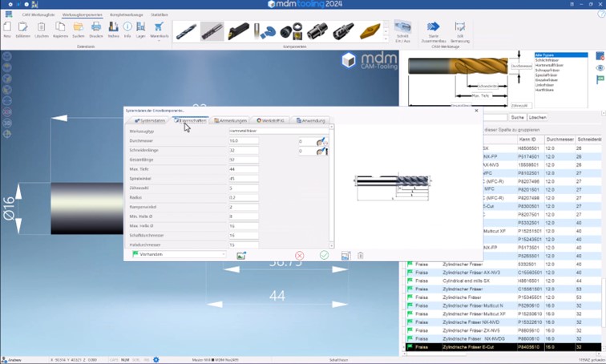Select Hartmetallfräser in type list
606x364 pixels.
(x=549, y=65)
